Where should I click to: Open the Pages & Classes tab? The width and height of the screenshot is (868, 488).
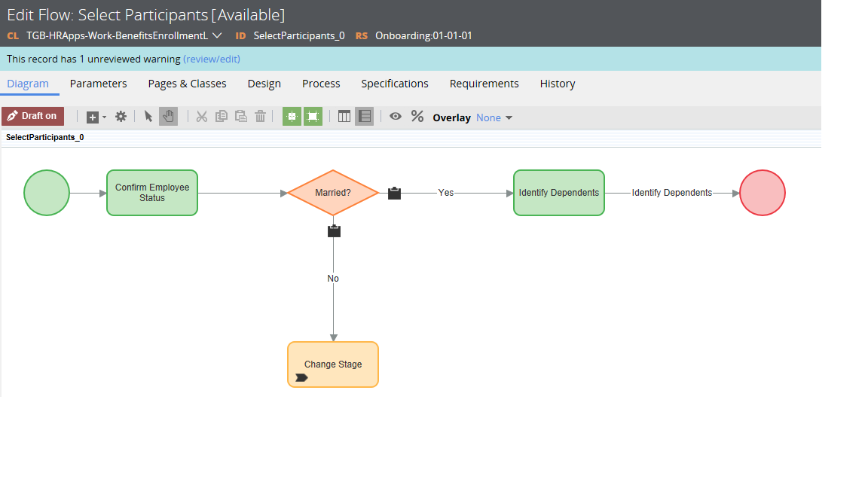click(187, 84)
